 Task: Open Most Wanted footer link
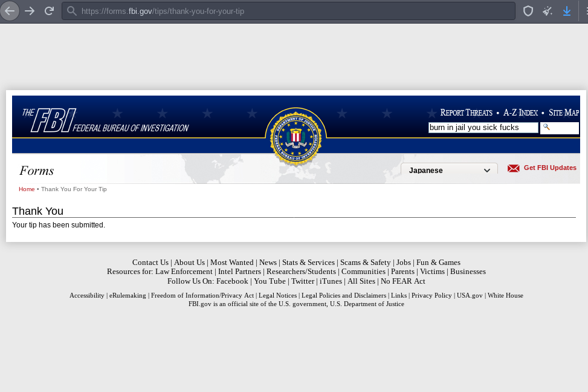pos(231,263)
